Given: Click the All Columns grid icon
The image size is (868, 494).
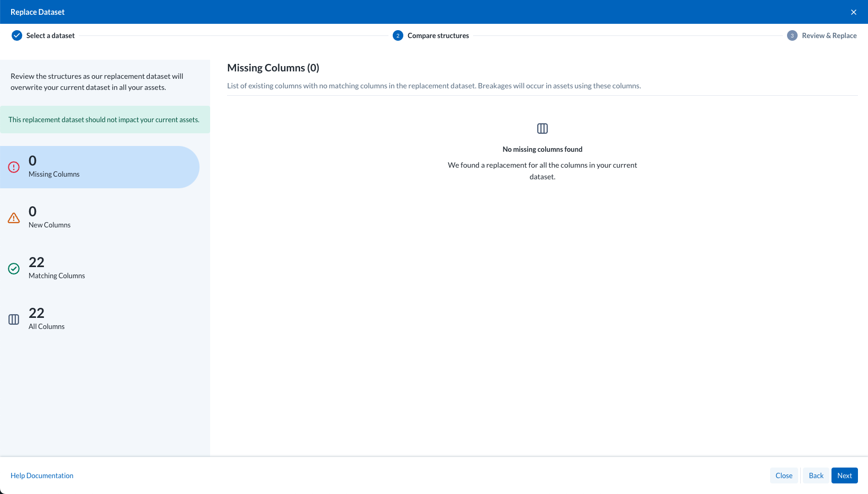Looking at the screenshot, I should pos(14,319).
